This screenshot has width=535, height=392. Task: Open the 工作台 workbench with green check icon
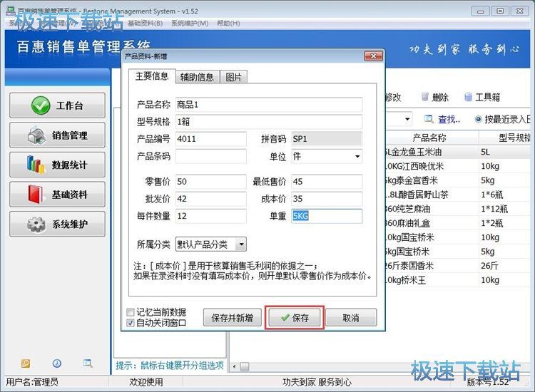pos(57,105)
